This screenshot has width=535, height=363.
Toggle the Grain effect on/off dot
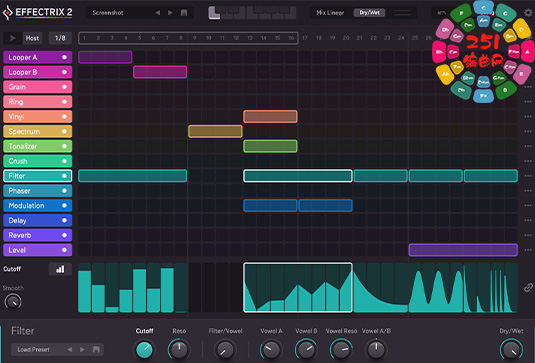click(x=64, y=87)
